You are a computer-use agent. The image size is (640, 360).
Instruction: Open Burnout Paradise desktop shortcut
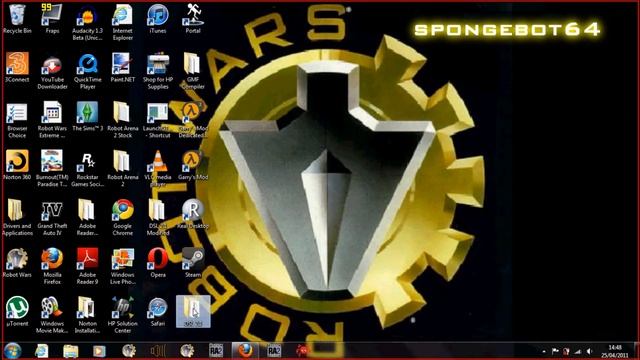click(52, 169)
